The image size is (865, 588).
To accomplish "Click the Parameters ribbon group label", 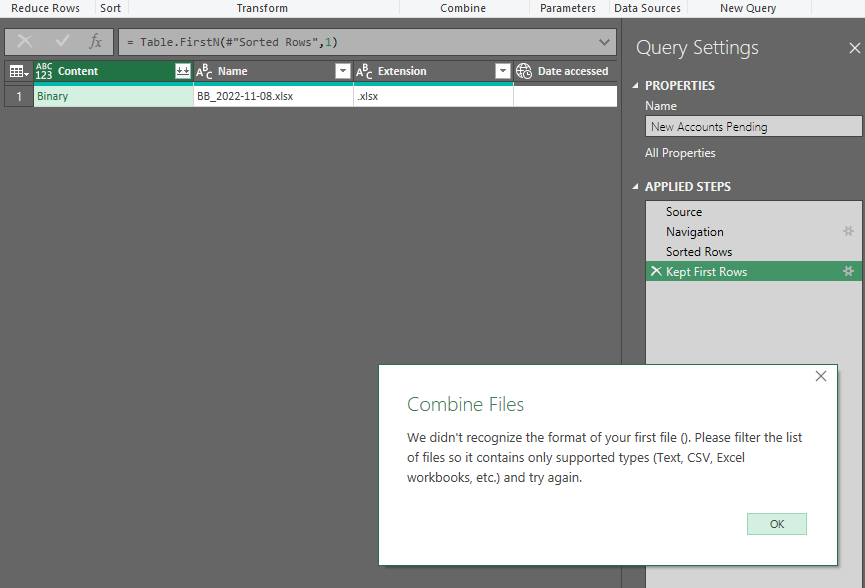I will [568, 8].
